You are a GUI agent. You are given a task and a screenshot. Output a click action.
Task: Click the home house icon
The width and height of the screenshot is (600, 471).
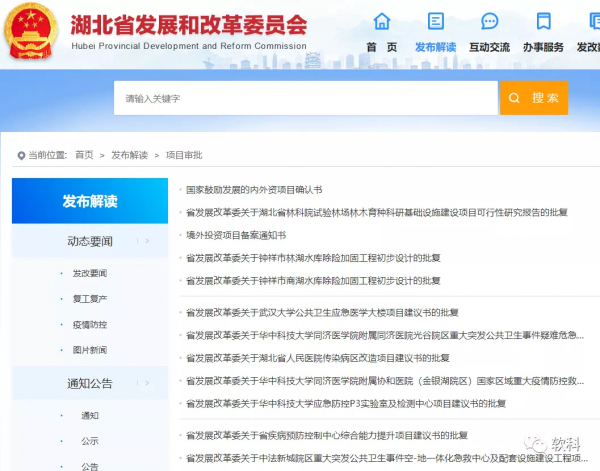(382, 21)
